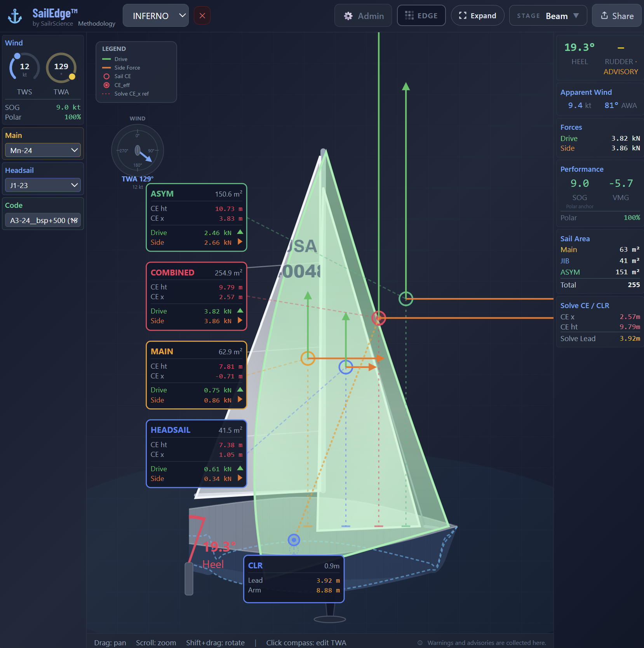Click the blue CLR marker on hull
644x648 pixels.
(294, 540)
